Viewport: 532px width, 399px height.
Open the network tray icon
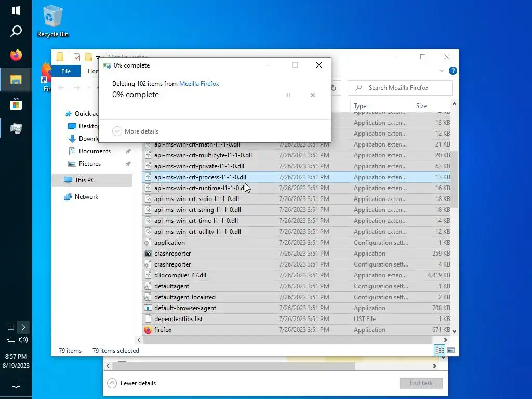tap(10, 340)
